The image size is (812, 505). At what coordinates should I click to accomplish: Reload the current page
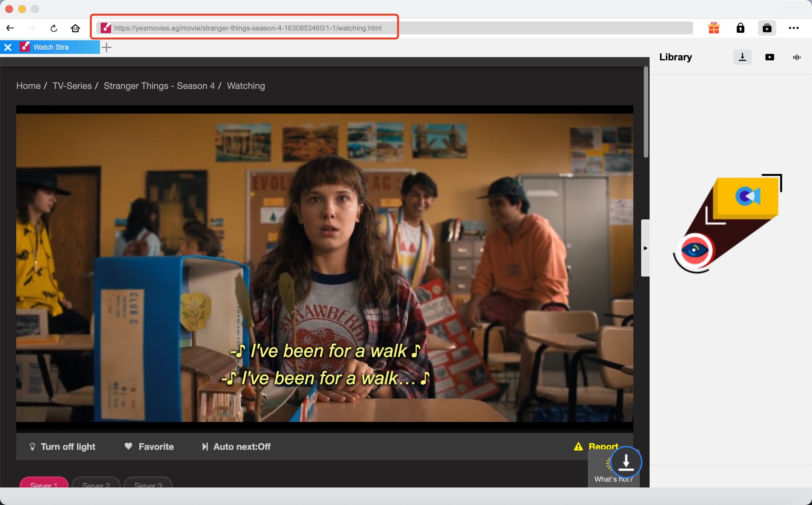tap(54, 28)
